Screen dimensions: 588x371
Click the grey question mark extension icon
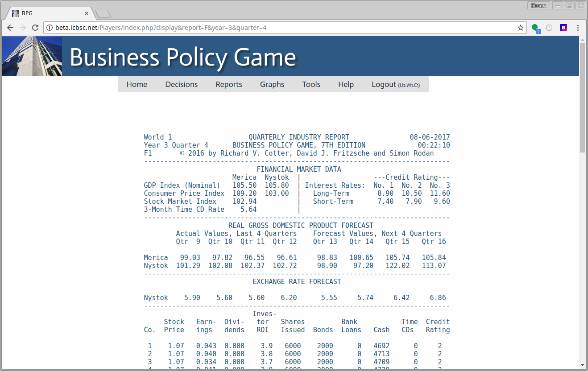(549, 28)
